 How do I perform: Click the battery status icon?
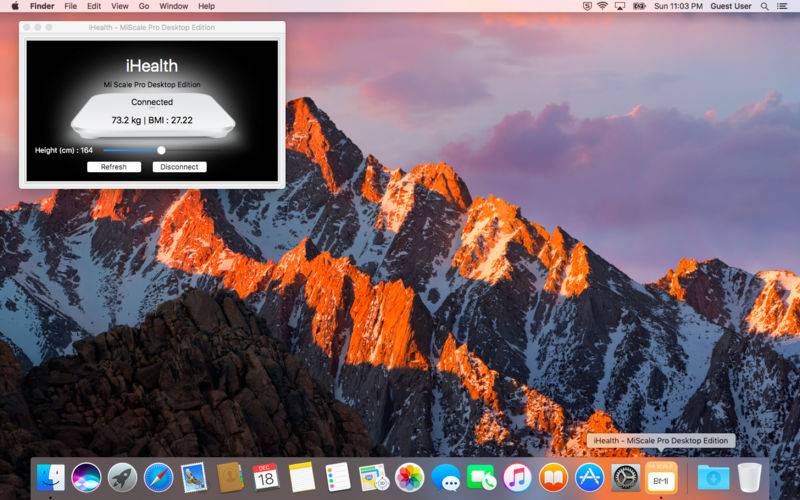click(x=639, y=6)
